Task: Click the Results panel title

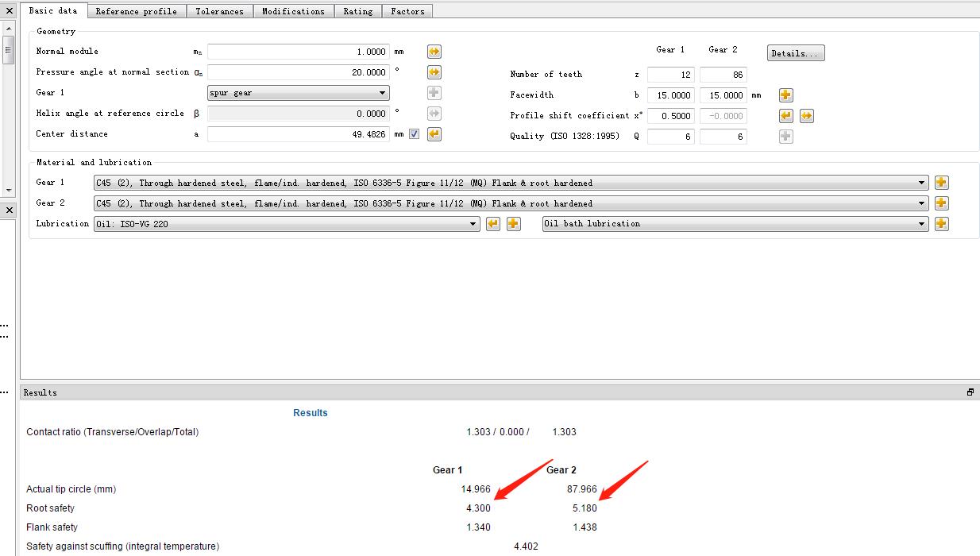Action: [x=41, y=392]
